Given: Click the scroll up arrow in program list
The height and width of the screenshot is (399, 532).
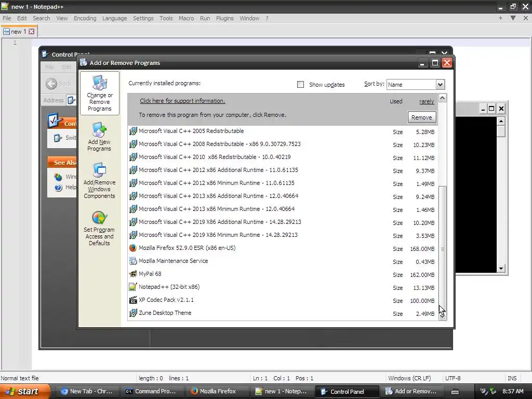Looking at the screenshot, I should 443,98.
